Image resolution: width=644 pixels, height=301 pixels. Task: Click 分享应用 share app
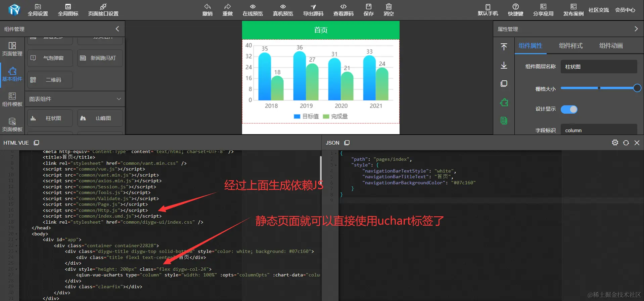(x=543, y=10)
